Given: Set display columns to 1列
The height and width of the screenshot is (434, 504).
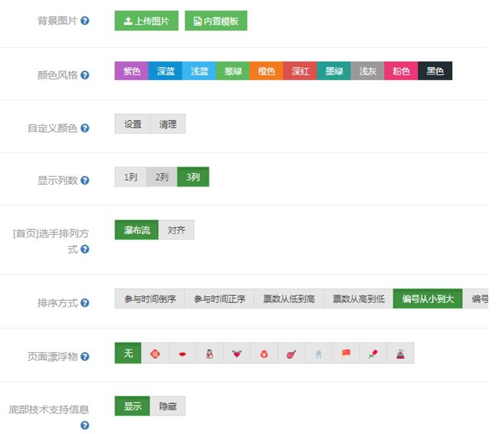Looking at the screenshot, I should [x=131, y=177].
